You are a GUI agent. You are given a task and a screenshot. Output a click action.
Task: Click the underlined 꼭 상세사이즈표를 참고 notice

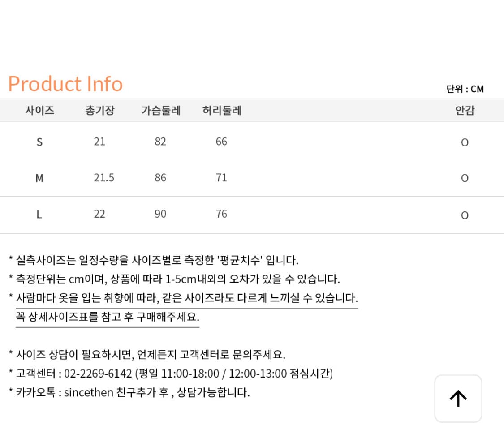108,317
